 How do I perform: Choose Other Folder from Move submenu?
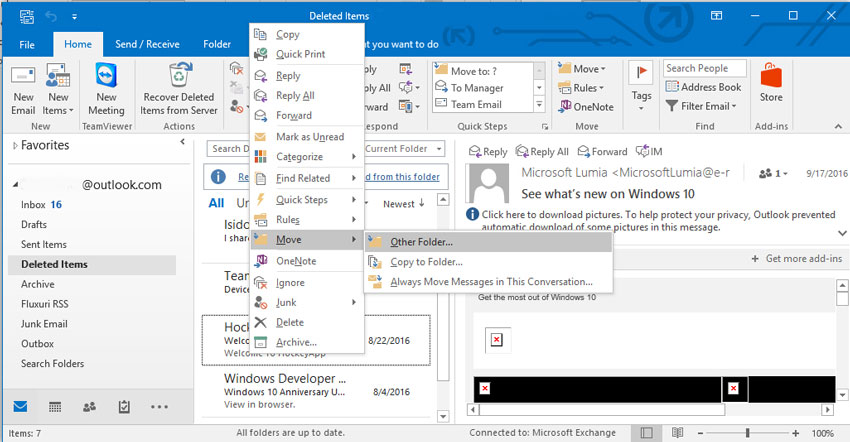coord(421,241)
